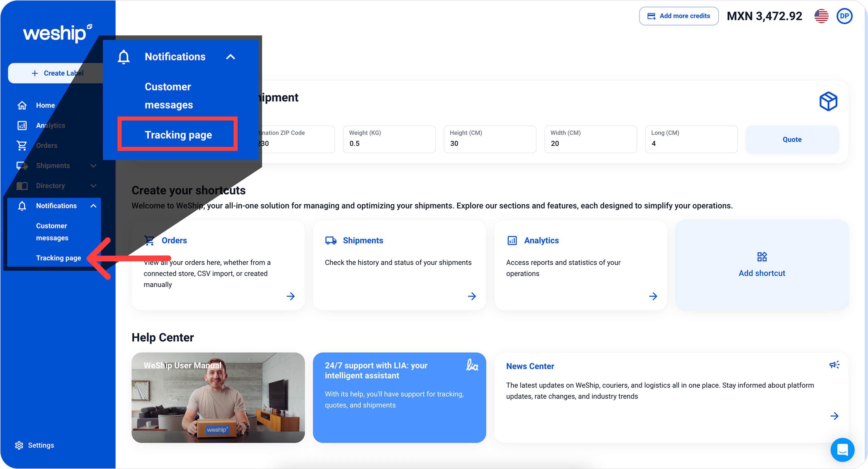This screenshot has width=868, height=469.
Task: Click the lia logo on support card
Action: (x=472, y=365)
